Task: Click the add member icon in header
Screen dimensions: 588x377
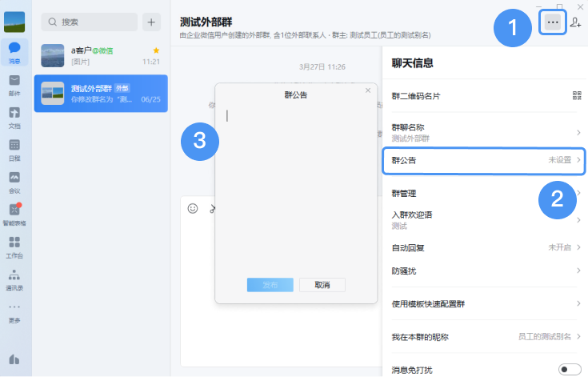Action: 576,22
